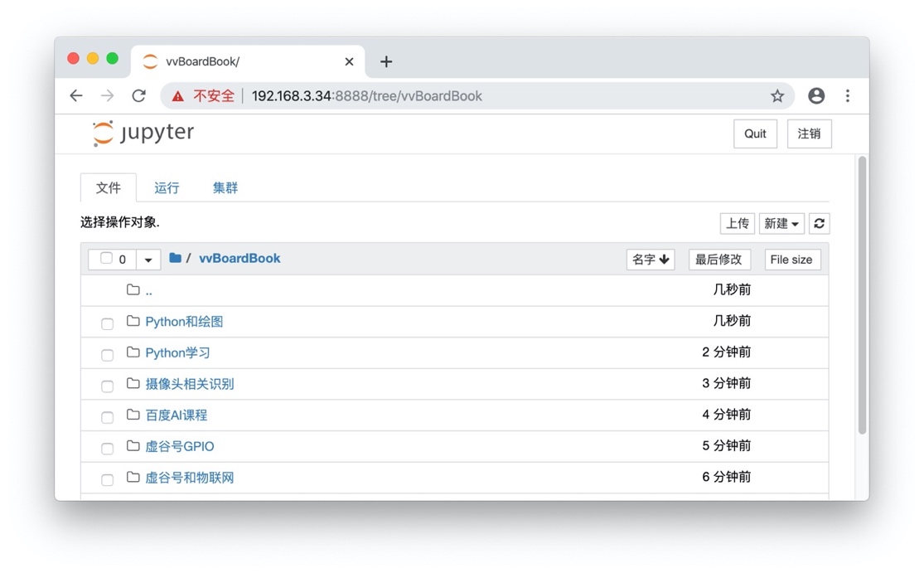Click the Quit button
The height and width of the screenshot is (573, 924).
(x=755, y=134)
